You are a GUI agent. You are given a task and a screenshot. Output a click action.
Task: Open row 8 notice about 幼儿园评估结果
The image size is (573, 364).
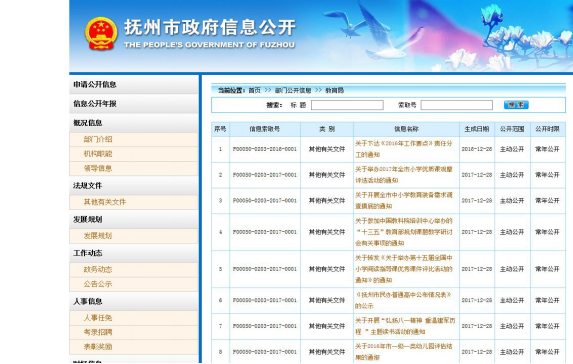tap(404, 352)
